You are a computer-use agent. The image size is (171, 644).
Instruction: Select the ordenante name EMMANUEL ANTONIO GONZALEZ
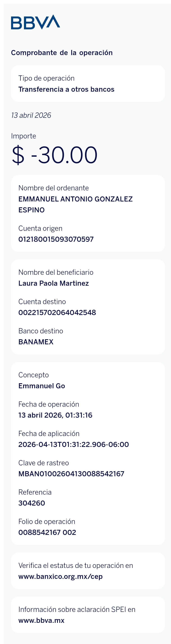(76, 199)
